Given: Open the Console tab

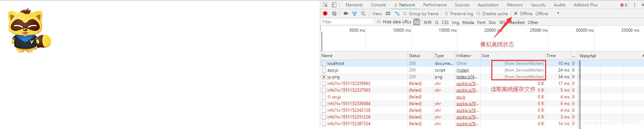Looking at the screenshot, I should (x=378, y=5).
